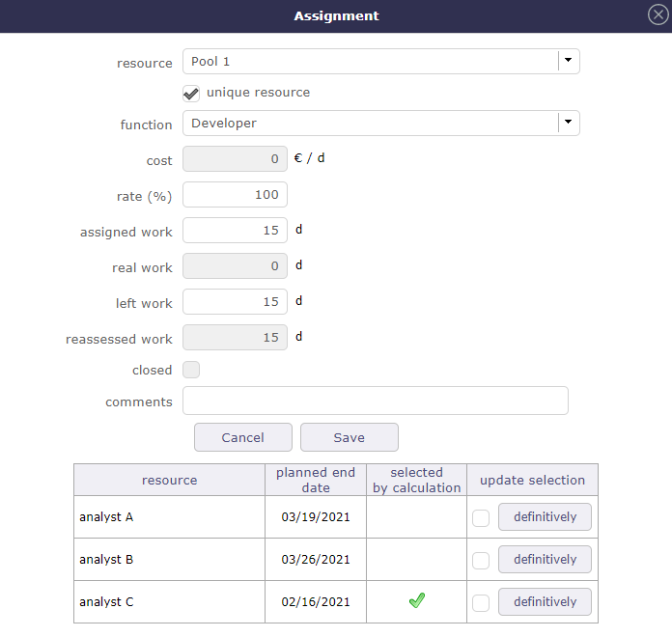Click into the comments text box
Image resolution: width=672 pixels, height=637 pixels.
pos(375,401)
